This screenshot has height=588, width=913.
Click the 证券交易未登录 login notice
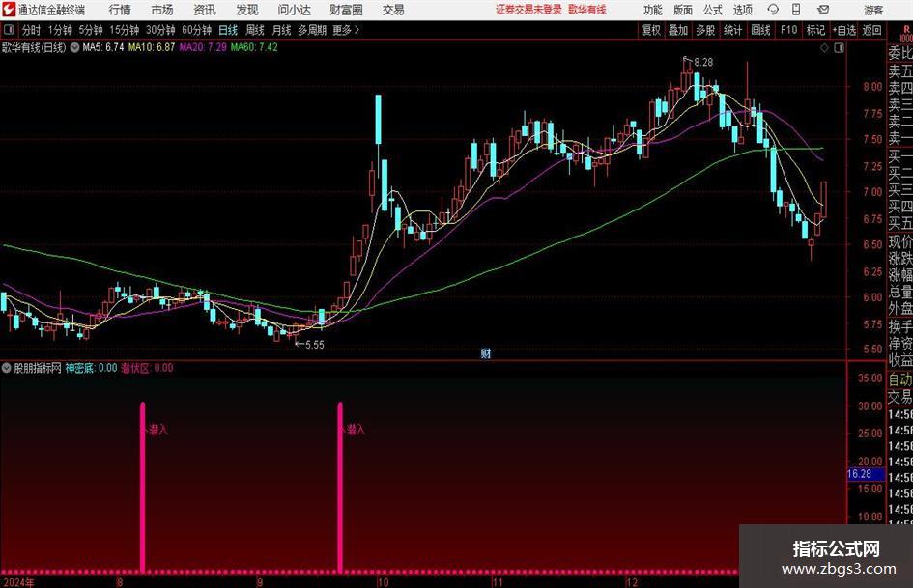point(528,10)
